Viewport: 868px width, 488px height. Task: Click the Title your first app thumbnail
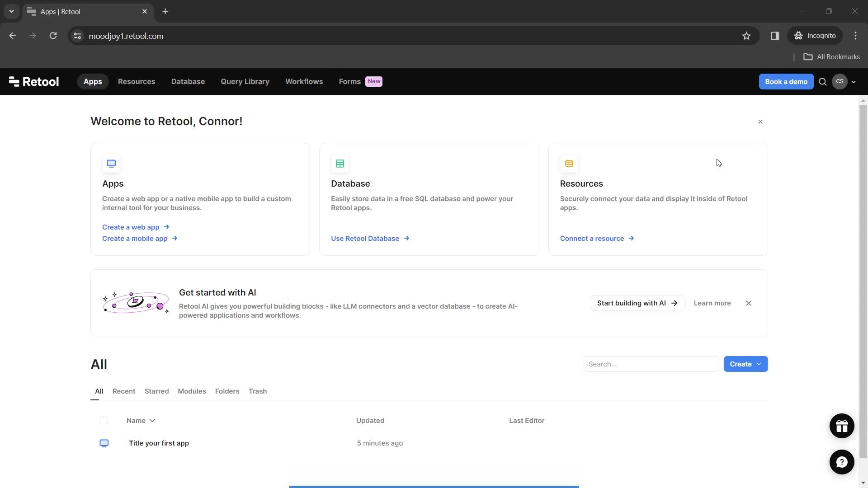[104, 443]
